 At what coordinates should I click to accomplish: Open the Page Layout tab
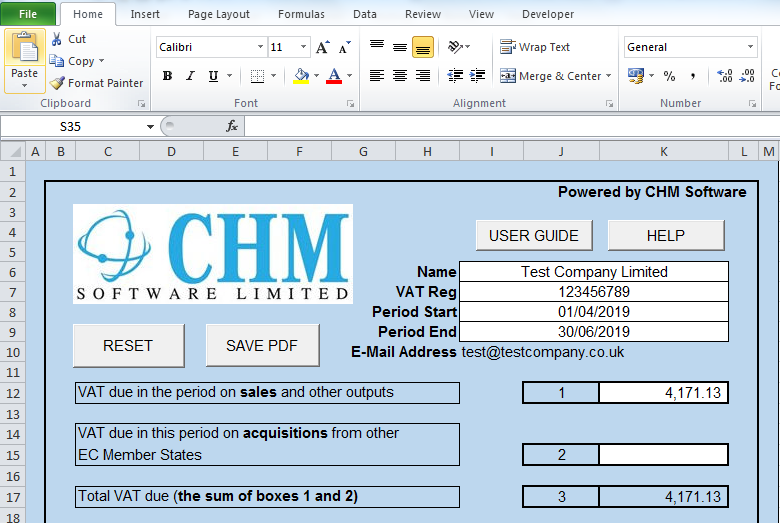219,14
